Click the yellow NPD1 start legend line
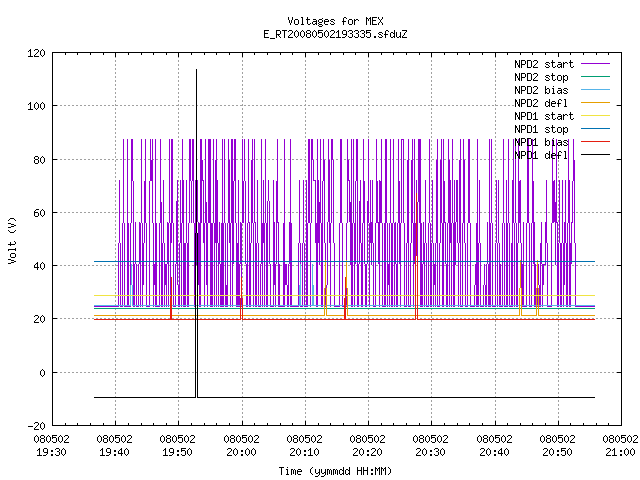 pyautogui.click(x=596, y=116)
